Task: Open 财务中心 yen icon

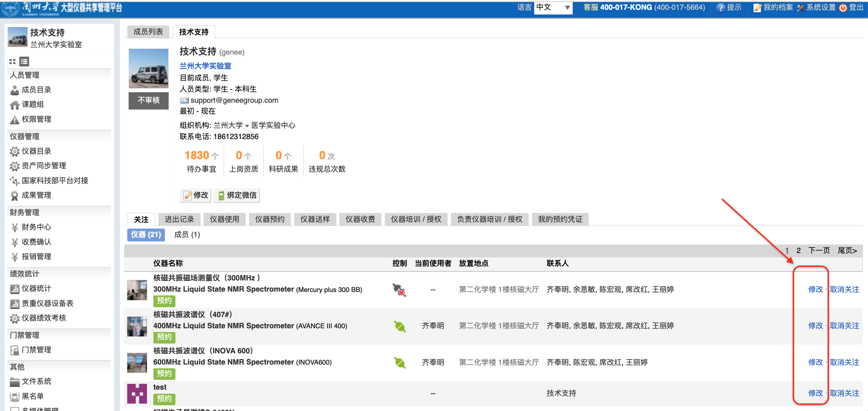Action: 15,227
